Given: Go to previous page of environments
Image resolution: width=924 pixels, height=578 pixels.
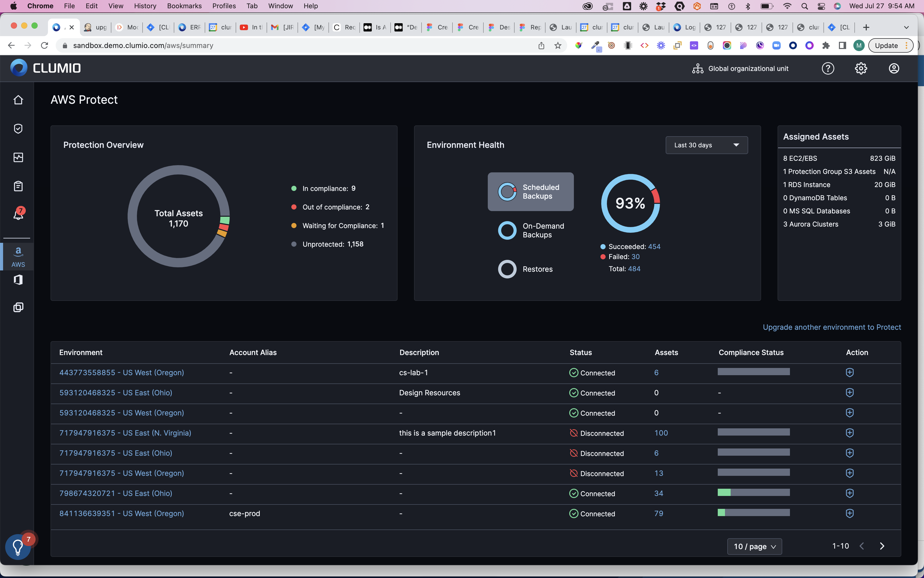Looking at the screenshot, I should click(x=862, y=546).
